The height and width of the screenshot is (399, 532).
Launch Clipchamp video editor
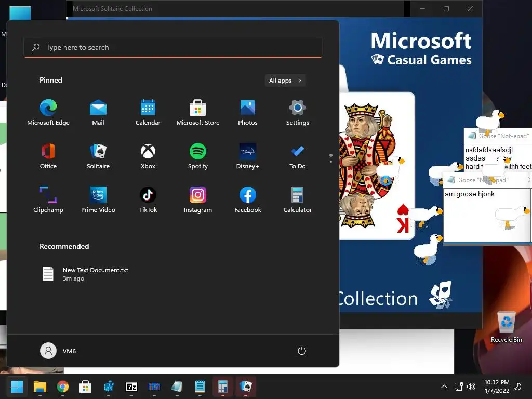point(48,200)
